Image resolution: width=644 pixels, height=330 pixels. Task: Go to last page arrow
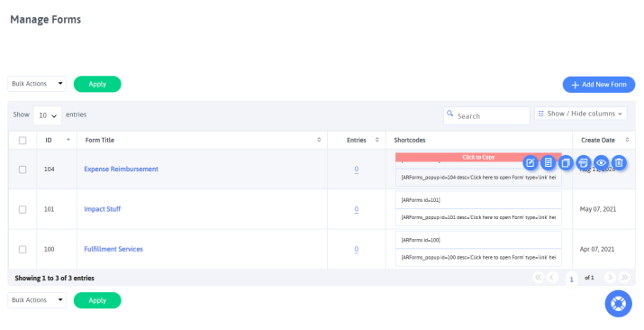click(624, 278)
